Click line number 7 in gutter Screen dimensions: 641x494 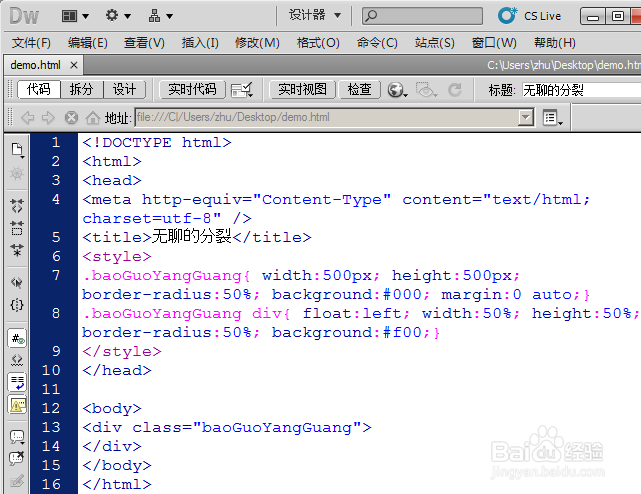pyautogui.click(x=56, y=275)
